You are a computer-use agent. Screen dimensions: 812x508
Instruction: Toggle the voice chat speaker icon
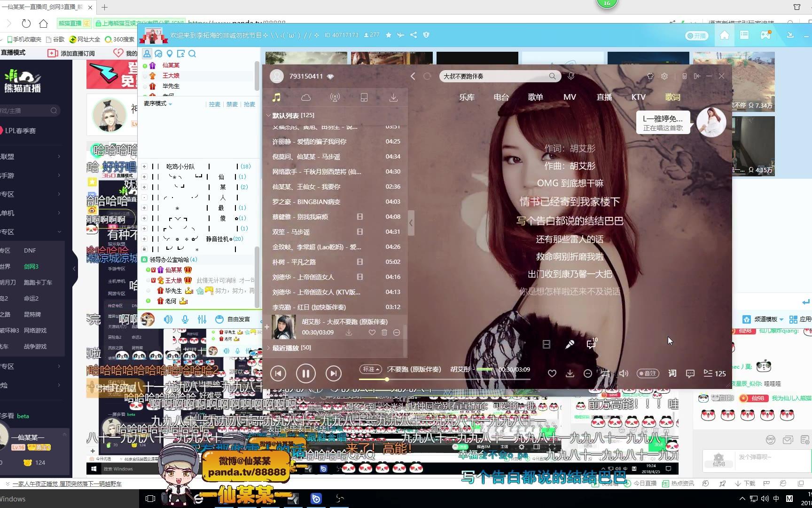click(x=168, y=319)
